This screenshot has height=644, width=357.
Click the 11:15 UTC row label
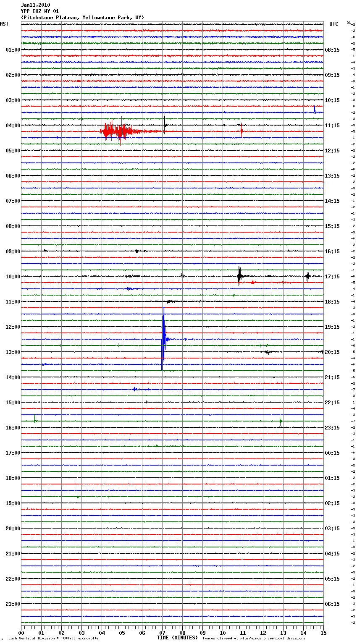[x=332, y=126]
